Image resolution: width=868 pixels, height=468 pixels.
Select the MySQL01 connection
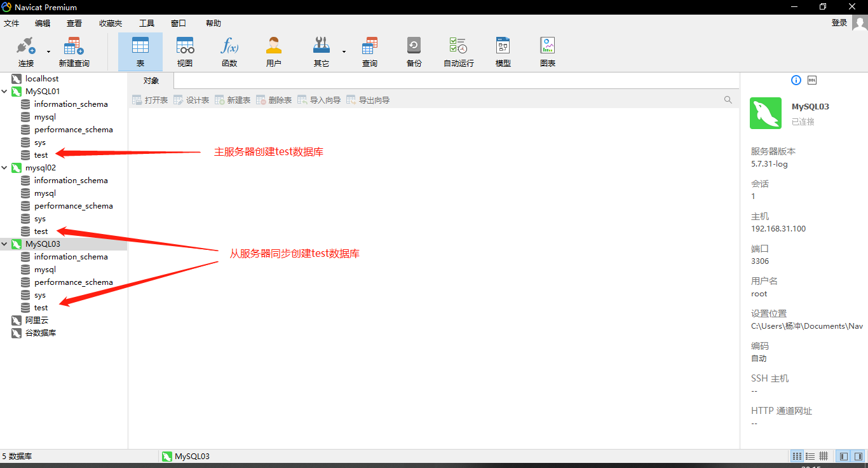pos(43,92)
